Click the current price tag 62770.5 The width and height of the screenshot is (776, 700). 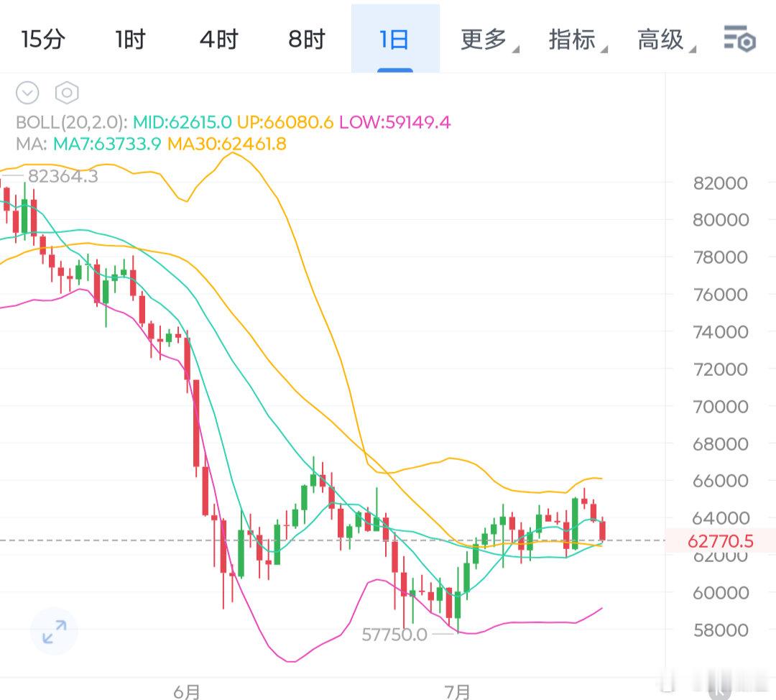point(720,541)
